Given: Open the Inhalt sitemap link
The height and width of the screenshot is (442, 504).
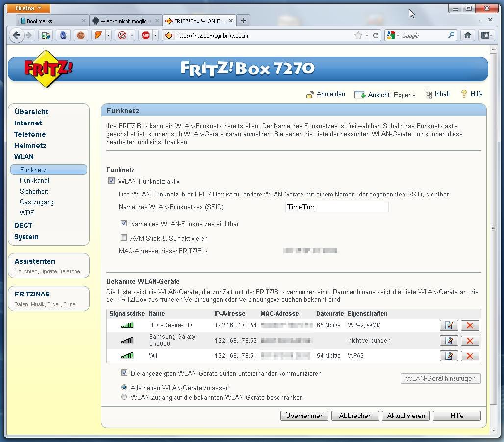Looking at the screenshot, I should pos(437,94).
